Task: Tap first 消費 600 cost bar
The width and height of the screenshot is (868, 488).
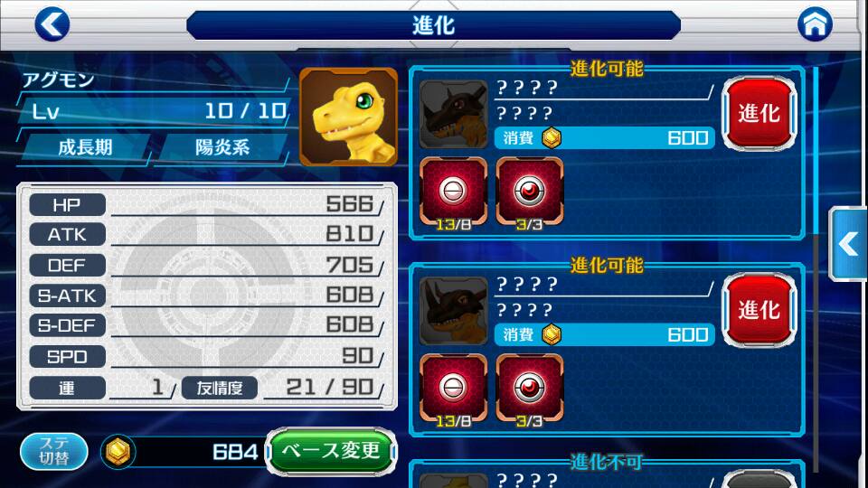Action: [x=605, y=137]
